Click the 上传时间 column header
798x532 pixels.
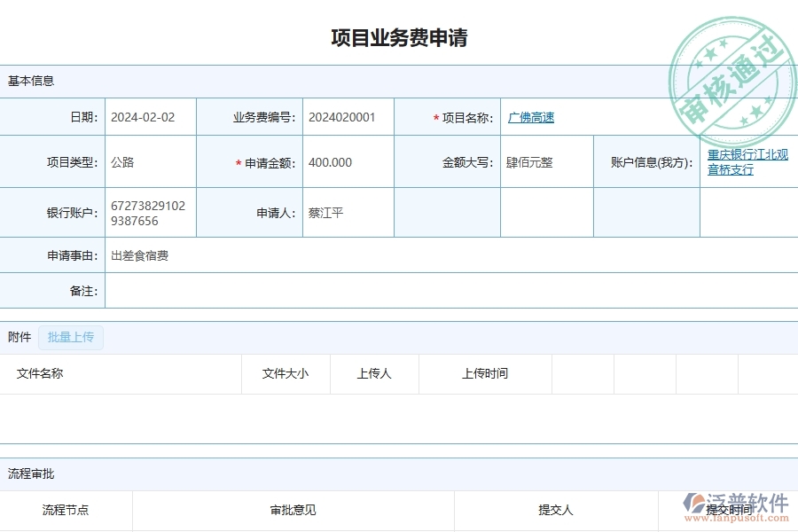[483, 374]
